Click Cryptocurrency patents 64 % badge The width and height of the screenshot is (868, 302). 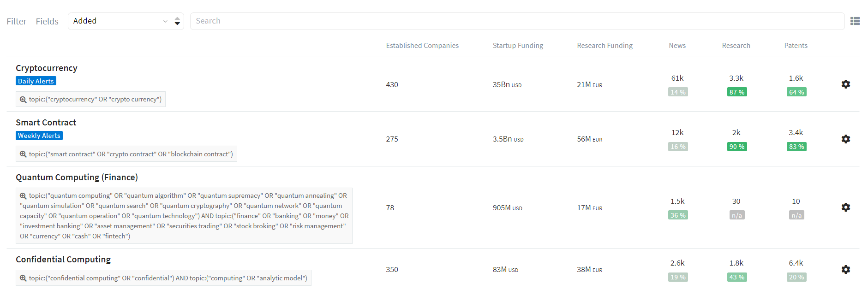click(x=796, y=92)
